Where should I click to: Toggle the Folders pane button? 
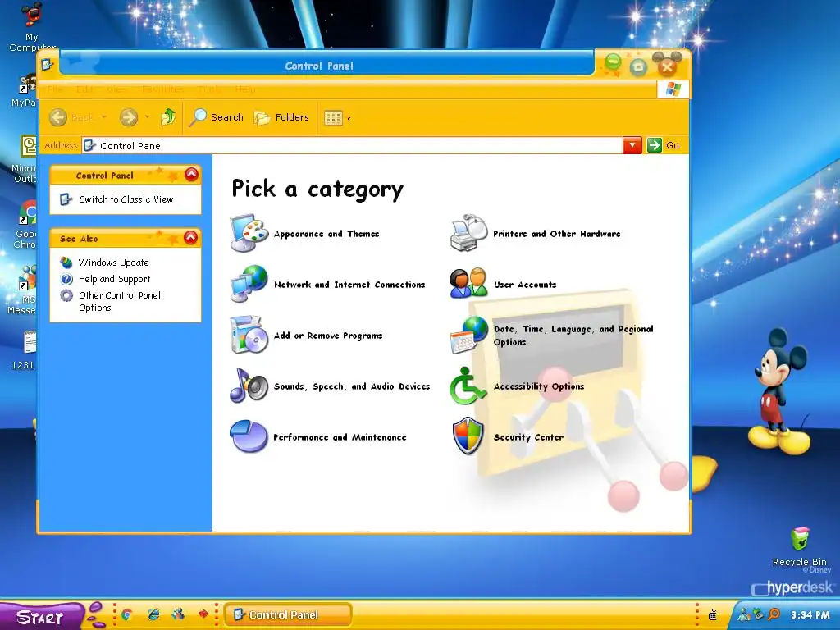281,117
